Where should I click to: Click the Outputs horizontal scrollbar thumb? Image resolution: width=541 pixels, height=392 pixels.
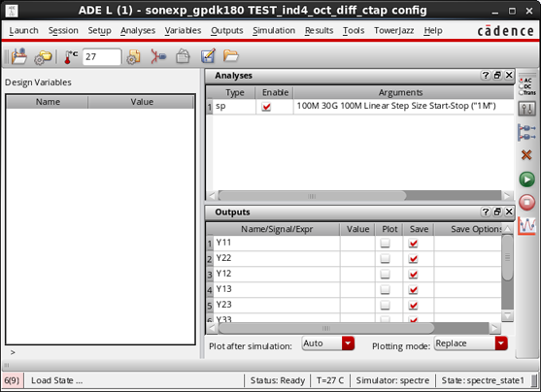point(326,328)
